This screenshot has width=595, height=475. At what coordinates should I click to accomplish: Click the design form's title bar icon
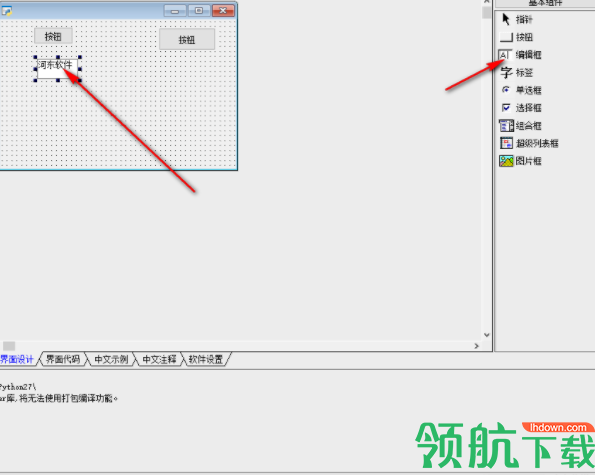coord(6,11)
